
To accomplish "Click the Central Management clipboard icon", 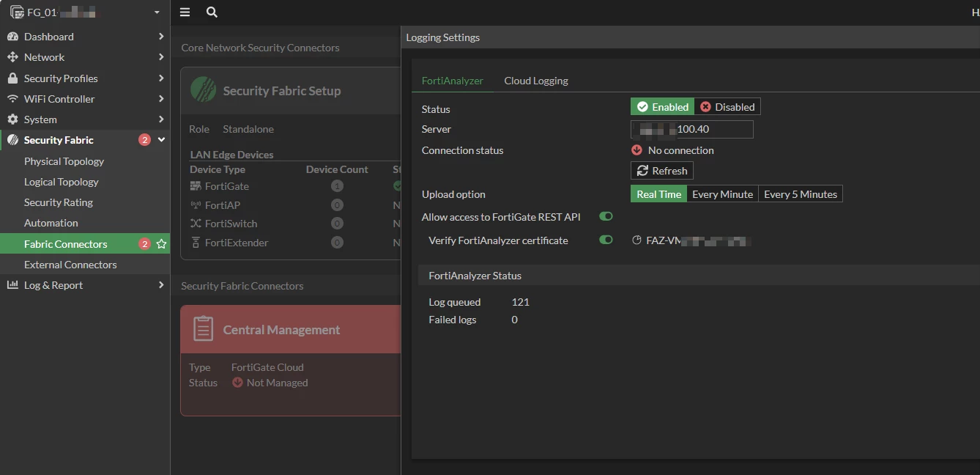I will click(x=203, y=329).
